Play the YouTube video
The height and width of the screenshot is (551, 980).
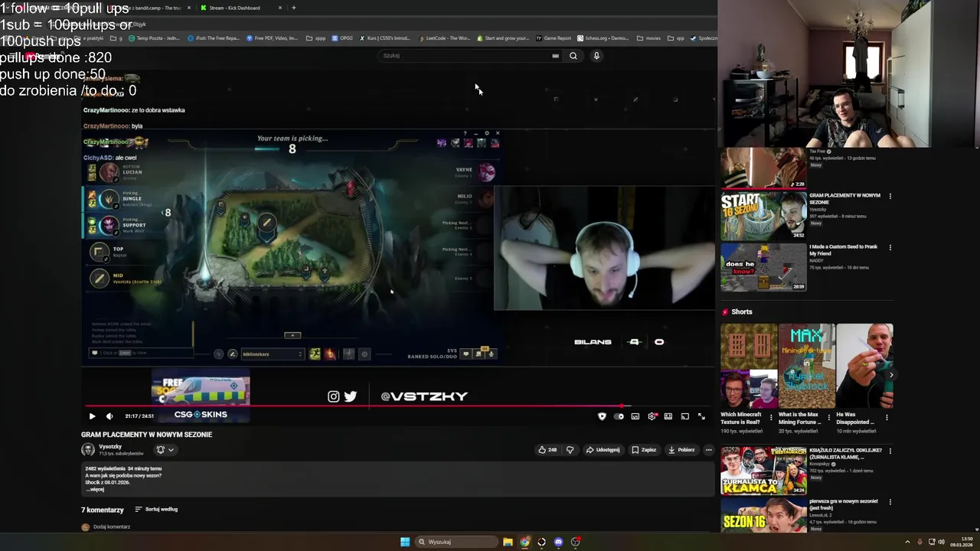[x=92, y=416]
